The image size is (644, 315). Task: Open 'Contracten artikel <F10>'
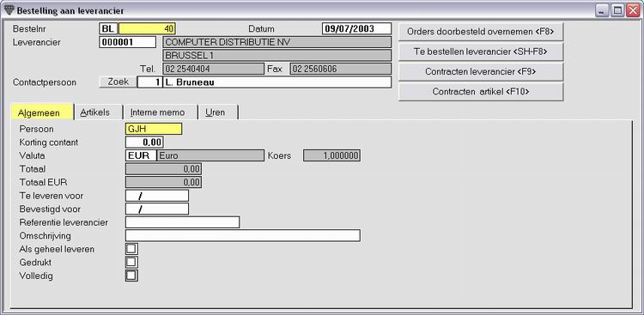click(x=481, y=92)
